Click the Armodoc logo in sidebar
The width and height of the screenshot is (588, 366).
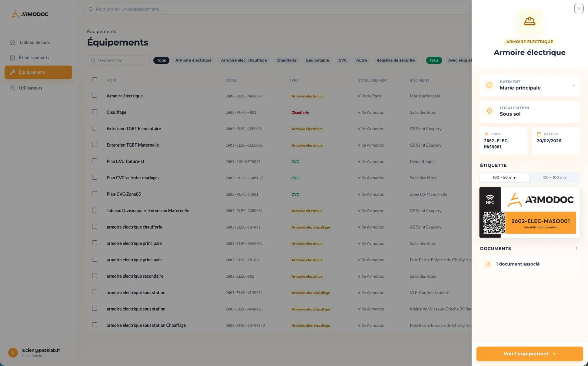tap(30, 14)
